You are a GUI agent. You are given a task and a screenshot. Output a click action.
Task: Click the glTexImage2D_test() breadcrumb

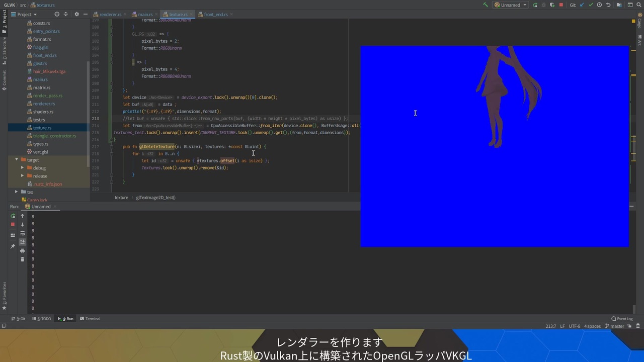click(156, 198)
